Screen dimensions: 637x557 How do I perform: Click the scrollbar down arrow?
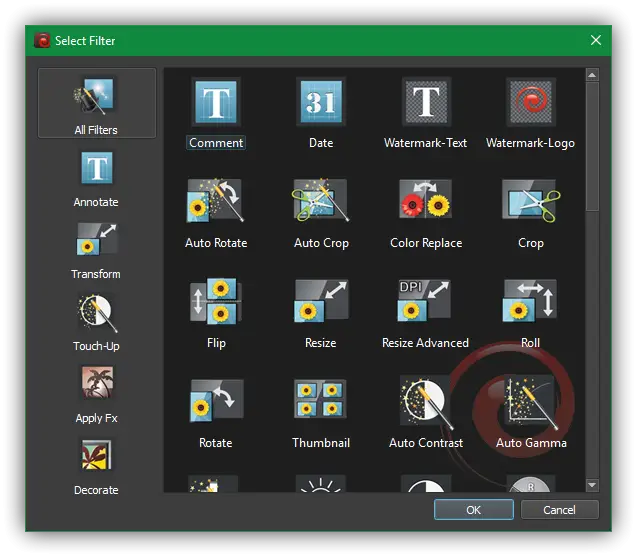[x=592, y=485]
